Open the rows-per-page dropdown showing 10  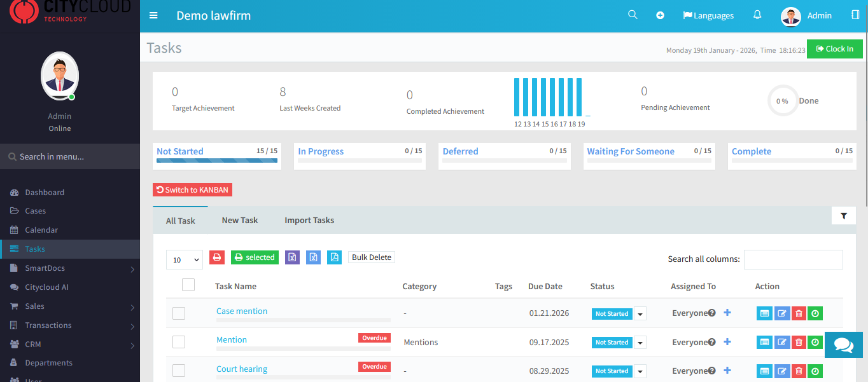[185, 259]
